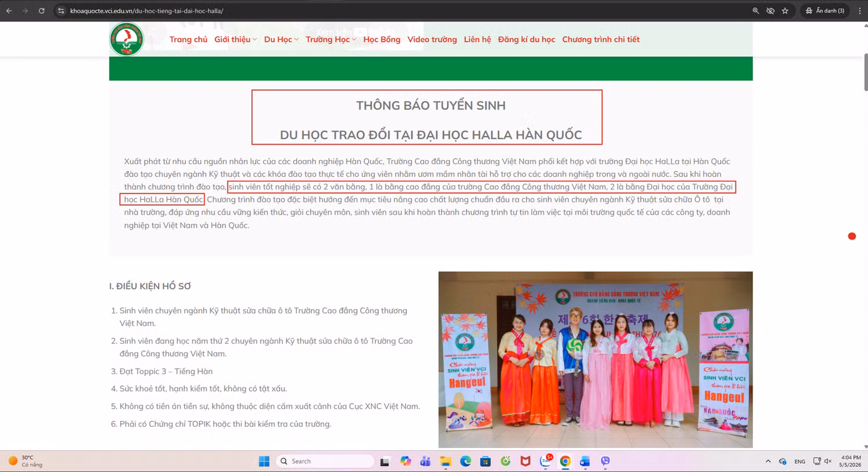The height and width of the screenshot is (472, 868).
Task: Click the heading THÔNG BÁO TUYỂN SINH
Action: (x=431, y=105)
